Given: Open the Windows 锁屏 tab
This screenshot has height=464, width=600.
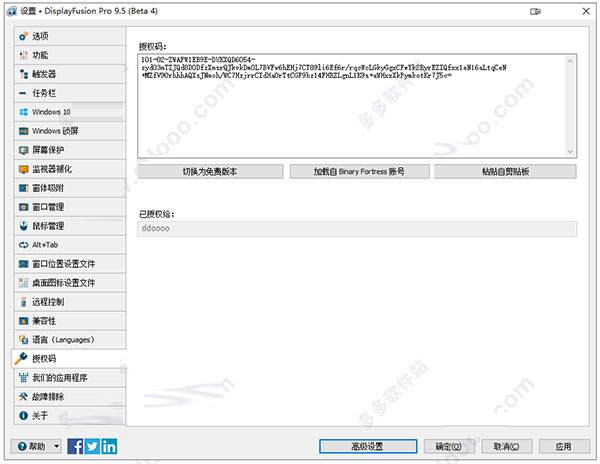Looking at the screenshot, I should point(70,131).
